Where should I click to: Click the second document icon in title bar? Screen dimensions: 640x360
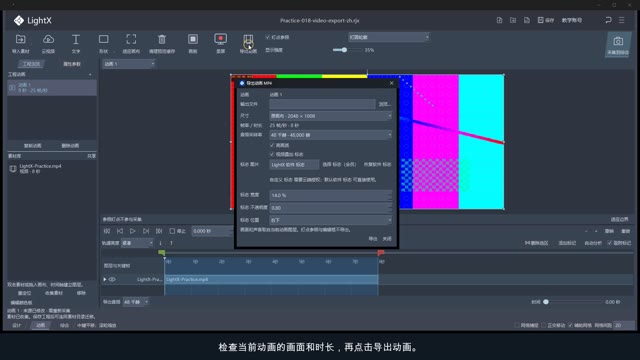click(x=513, y=20)
